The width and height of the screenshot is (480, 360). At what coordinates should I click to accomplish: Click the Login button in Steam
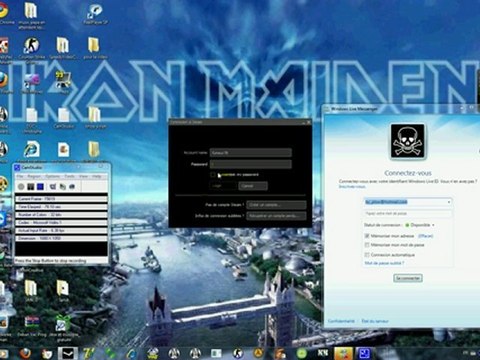click(x=223, y=186)
